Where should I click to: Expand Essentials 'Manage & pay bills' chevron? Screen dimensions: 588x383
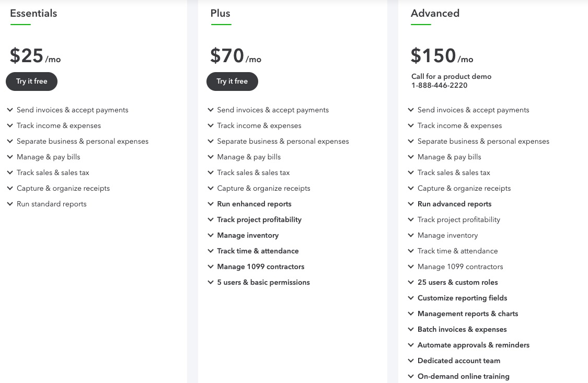click(x=10, y=157)
